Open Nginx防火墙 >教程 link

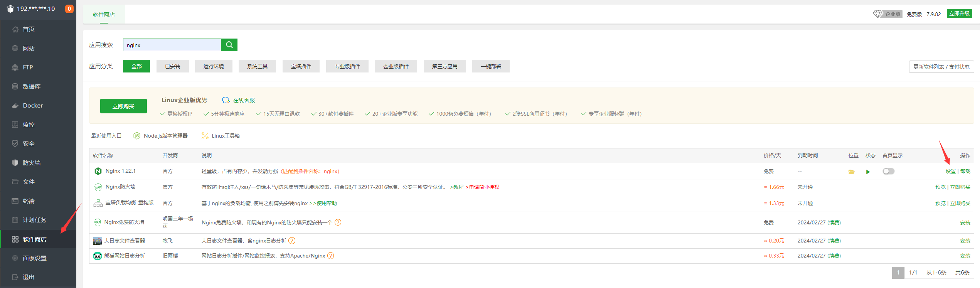457,187
